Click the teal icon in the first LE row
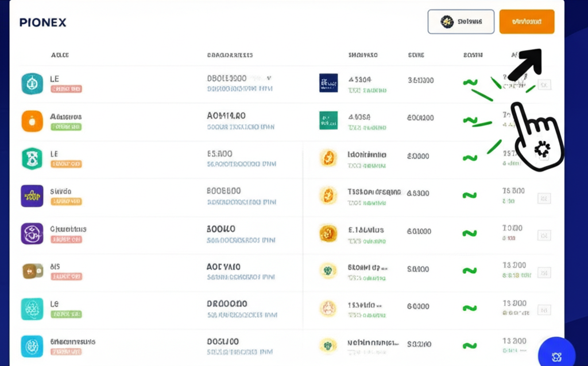 coord(32,84)
